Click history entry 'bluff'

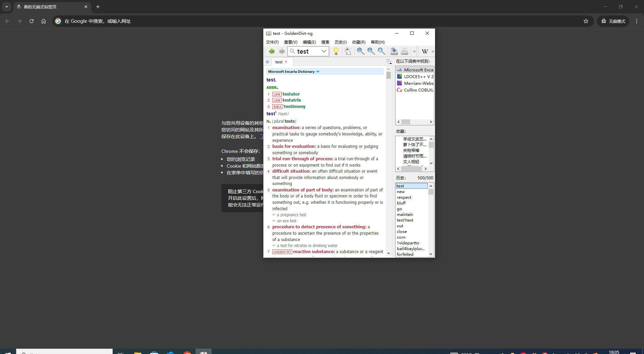[412, 203]
